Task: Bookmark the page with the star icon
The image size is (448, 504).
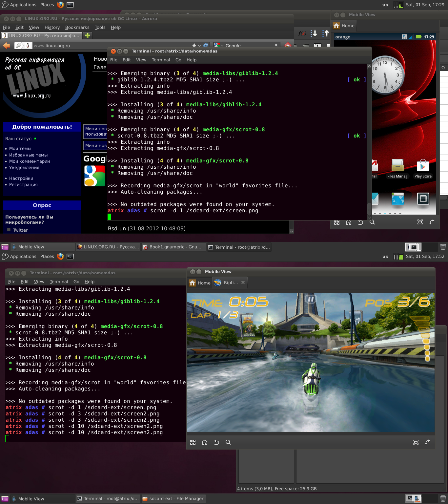Action: (x=194, y=45)
